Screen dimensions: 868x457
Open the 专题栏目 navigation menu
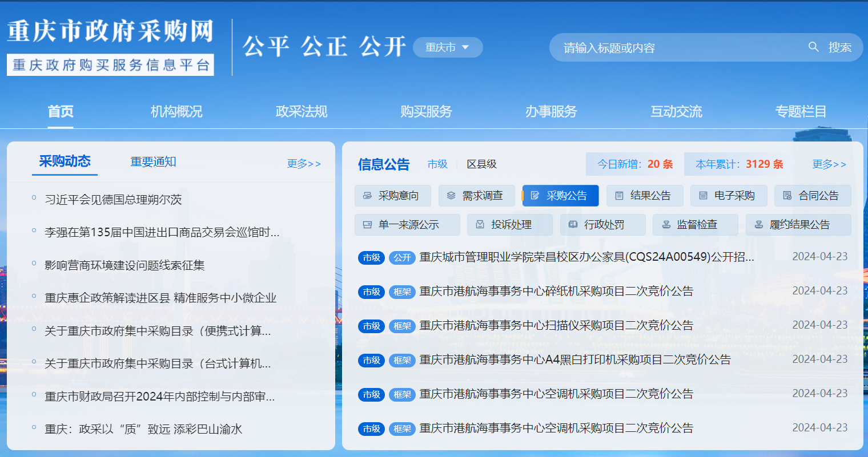click(801, 111)
